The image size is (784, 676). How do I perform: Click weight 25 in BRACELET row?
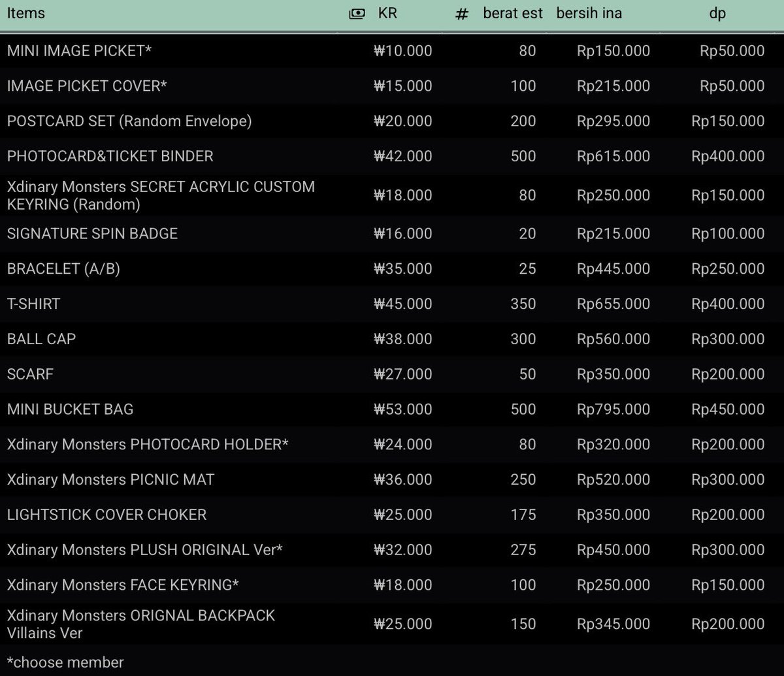[527, 269]
